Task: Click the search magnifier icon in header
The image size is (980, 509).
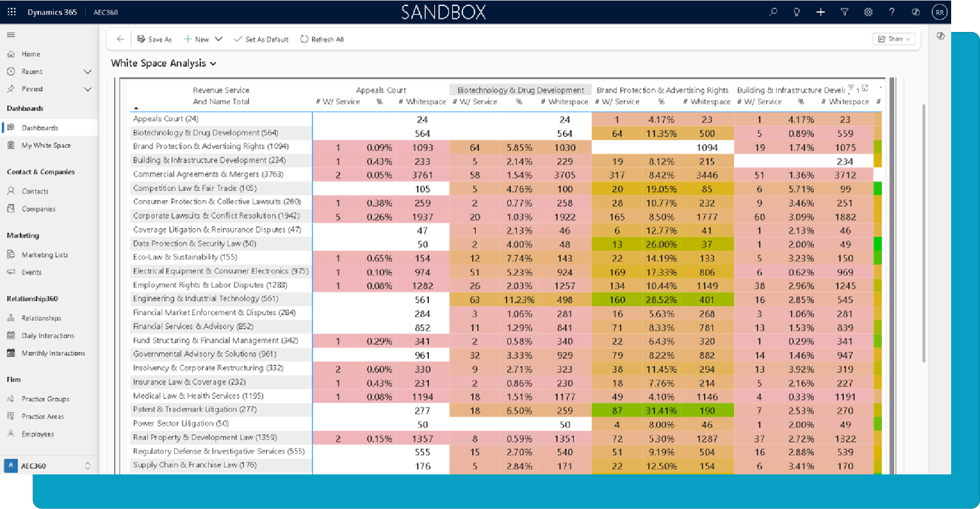Action: click(773, 12)
